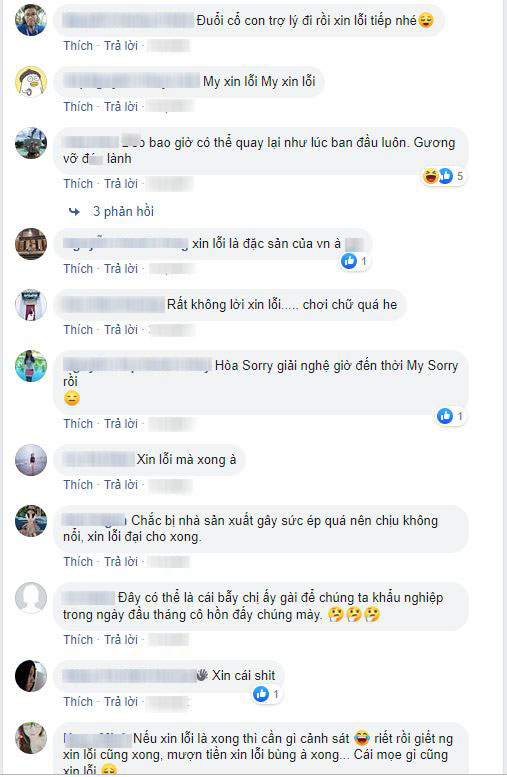
Task: Open avatar of 'Nếu xin lỗi là xong' commenter
Action: point(31,738)
